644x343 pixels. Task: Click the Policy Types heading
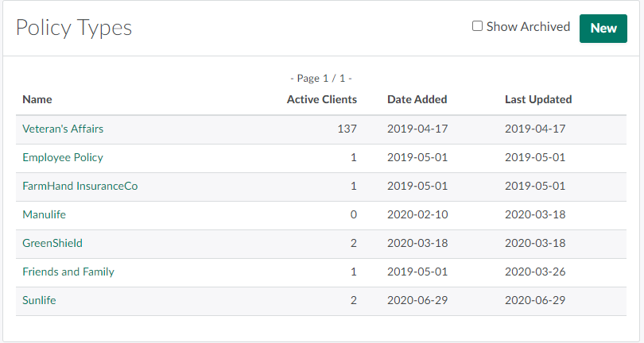pyautogui.click(x=74, y=28)
